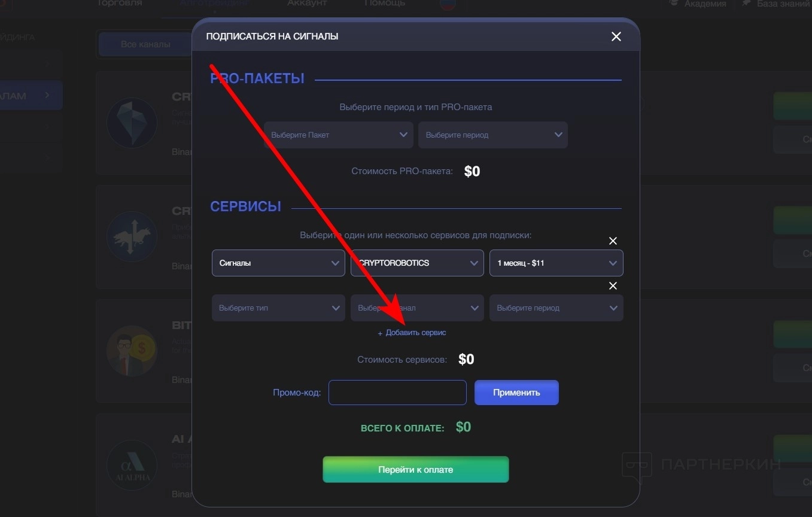Focus the promo code input field
Image resolution: width=812 pixels, height=517 pixels.
pyautogui.click(x=397, y=393)
